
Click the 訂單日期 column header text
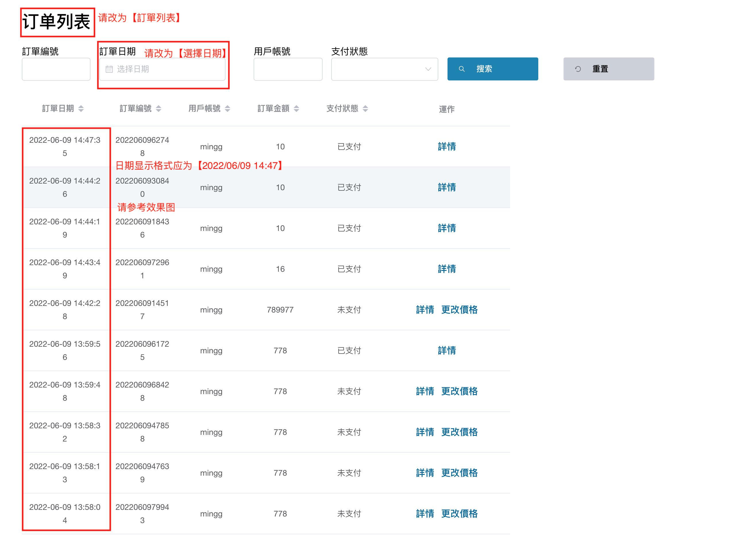coord(58,109)
